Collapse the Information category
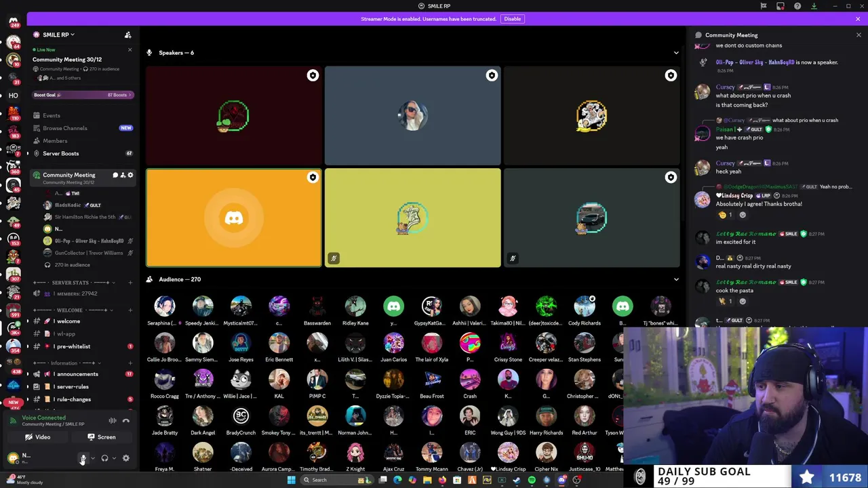 (x=68, y=363)
